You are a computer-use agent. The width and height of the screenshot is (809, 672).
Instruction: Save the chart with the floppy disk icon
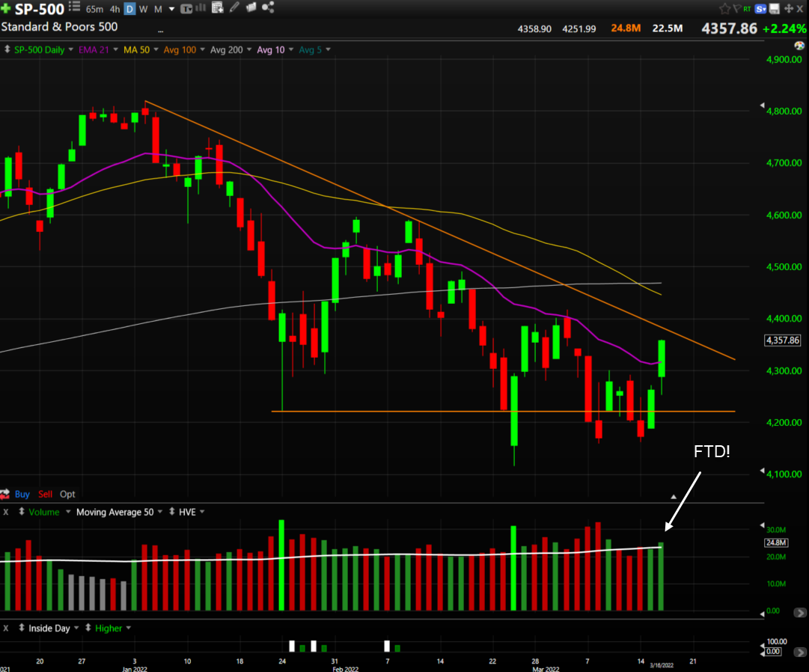tap(775, 9)
